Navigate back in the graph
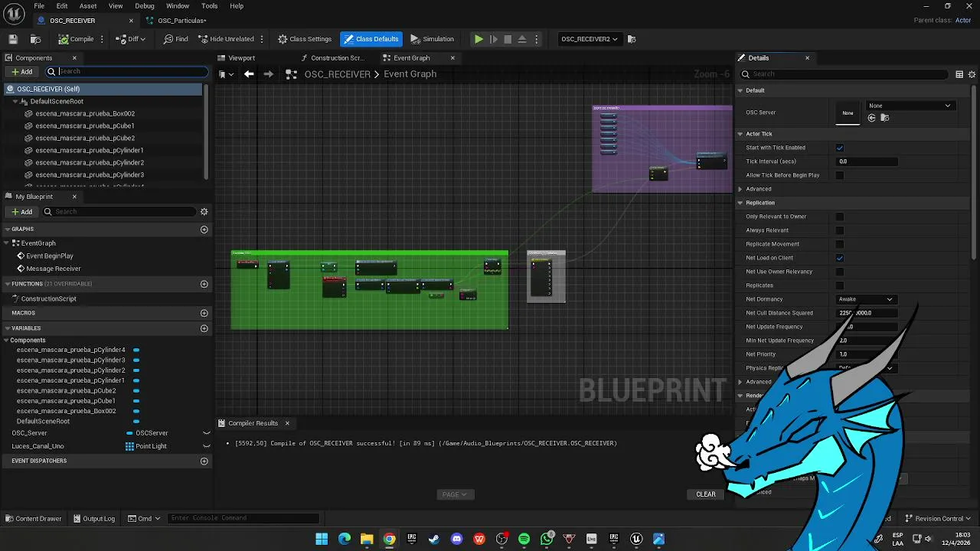 249,74
